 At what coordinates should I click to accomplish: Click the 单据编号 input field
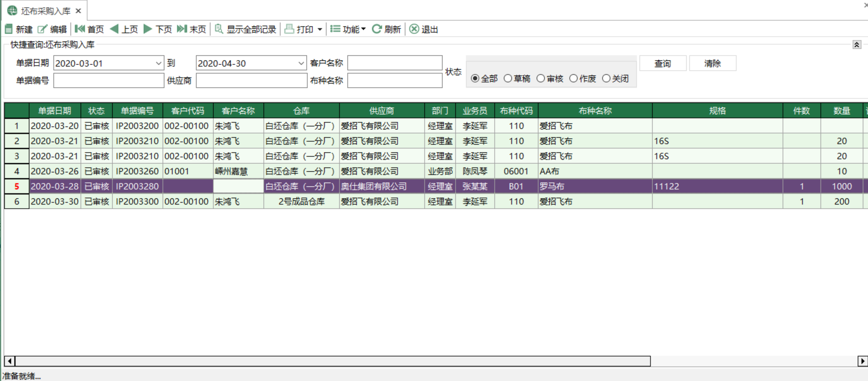109,80
